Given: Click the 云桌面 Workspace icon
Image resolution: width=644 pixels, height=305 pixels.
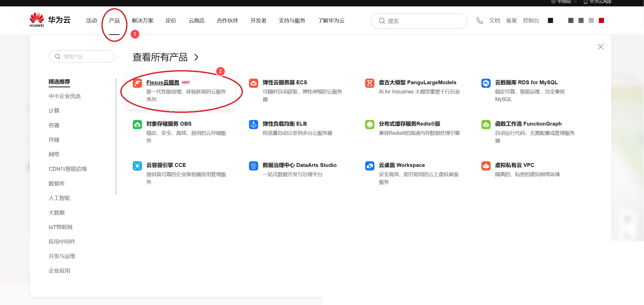Looking at the screenshot, I should (x=370, y=166).
